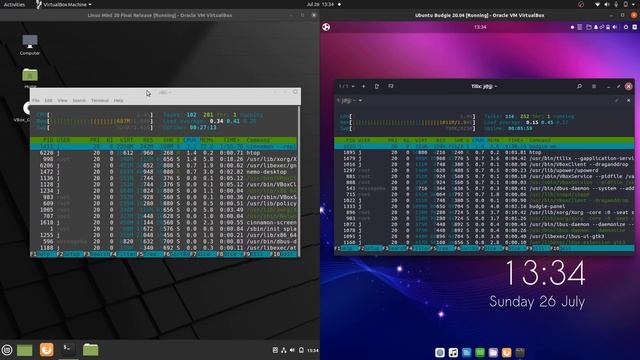Viewport: 640px width, 360px height.
Task: Add a new Tilix terminal session
Action: point(363,86)
